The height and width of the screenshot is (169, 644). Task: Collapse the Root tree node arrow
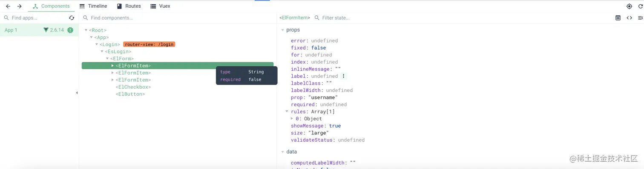click(x=86, y=30)
